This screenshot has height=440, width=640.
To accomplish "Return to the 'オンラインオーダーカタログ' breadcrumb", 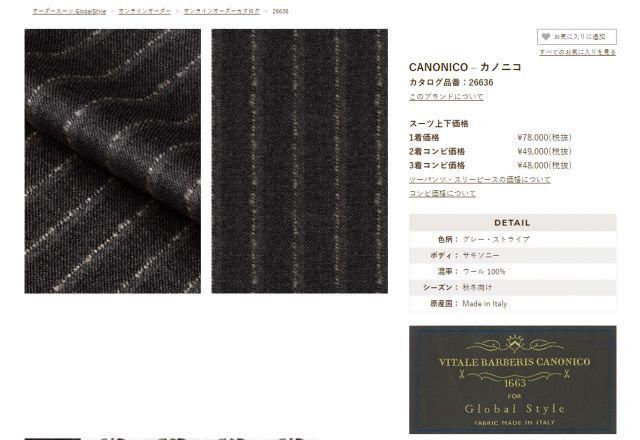I will click(222, 11).
